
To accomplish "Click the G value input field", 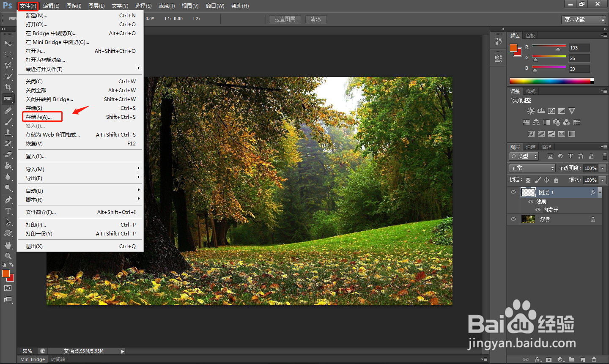I will [x=579, y=58].
